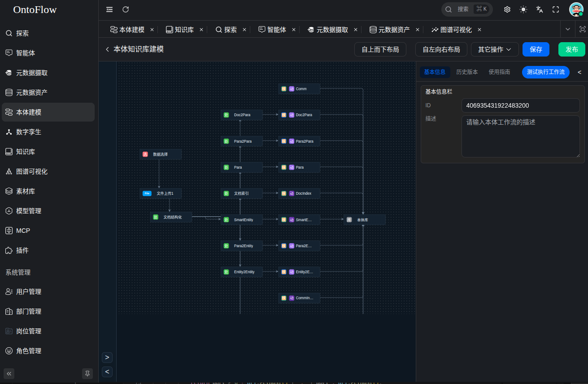Click the 发布 button
This screenshot has width=588, height=384.
point(572,49)
